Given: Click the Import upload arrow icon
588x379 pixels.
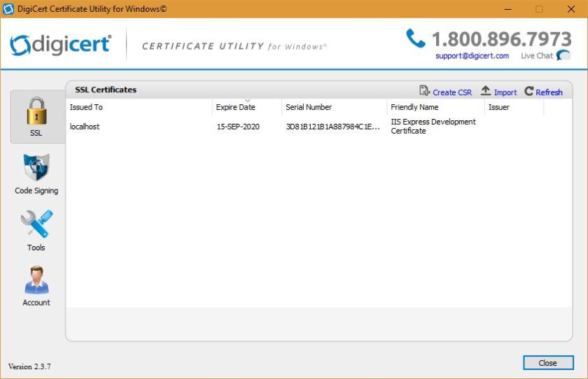Looking at the screenshot, I should (486, 91).
